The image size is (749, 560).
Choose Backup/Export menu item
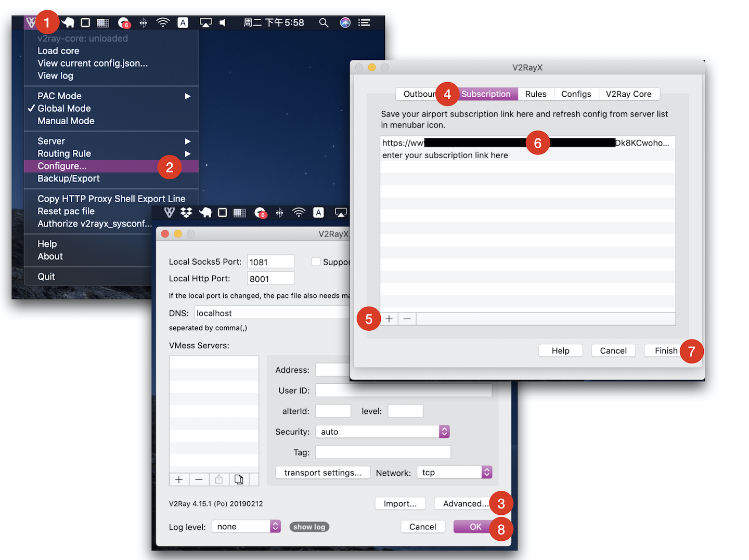click(111, 178)
